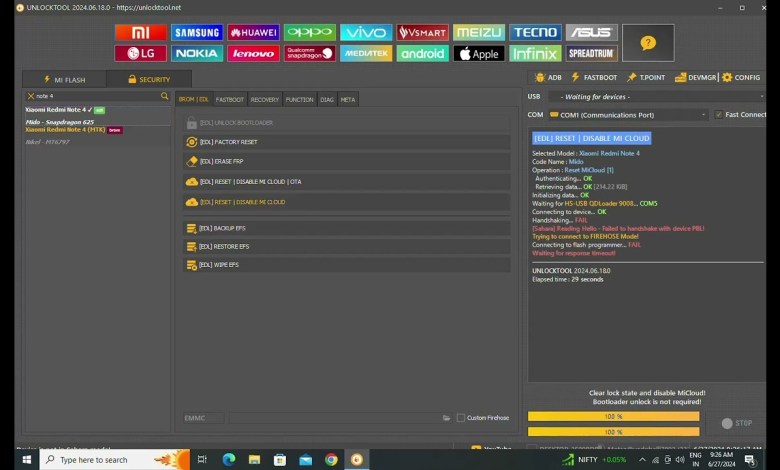Run [EDL] RESET | DISABLE MI CLOUD | OTA

347,182
